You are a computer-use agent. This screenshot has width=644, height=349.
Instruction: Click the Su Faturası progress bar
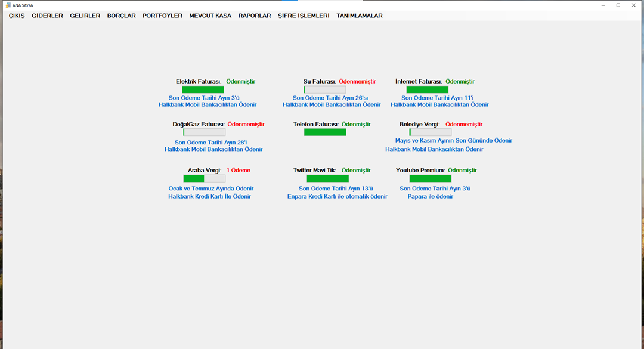(x=324, y=89)
